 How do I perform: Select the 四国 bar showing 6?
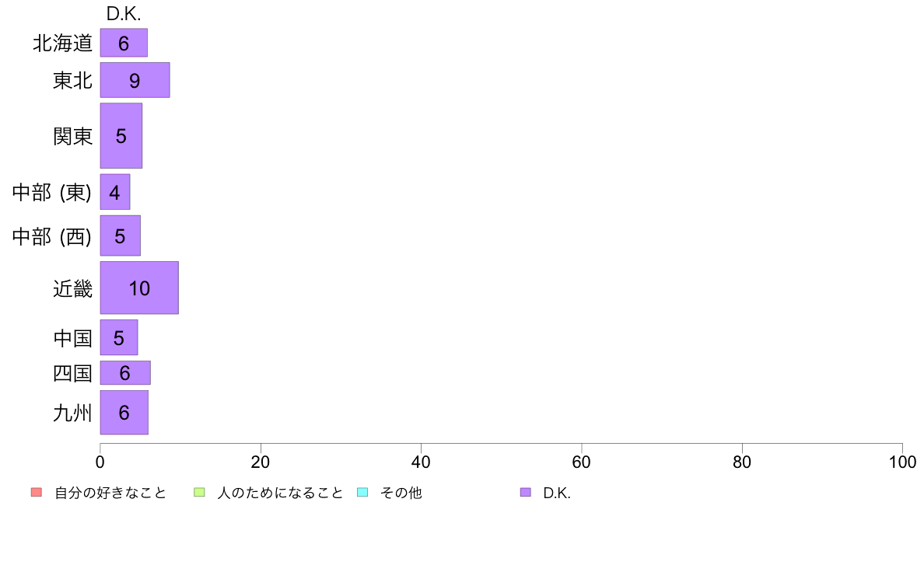pyautogui.click(x=125, y=373)
